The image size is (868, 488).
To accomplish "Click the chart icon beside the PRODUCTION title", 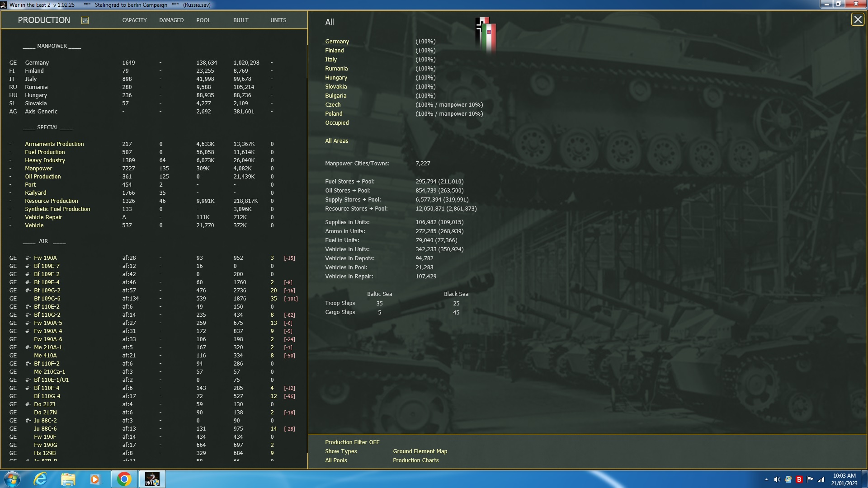I will [x=84, y=20].
